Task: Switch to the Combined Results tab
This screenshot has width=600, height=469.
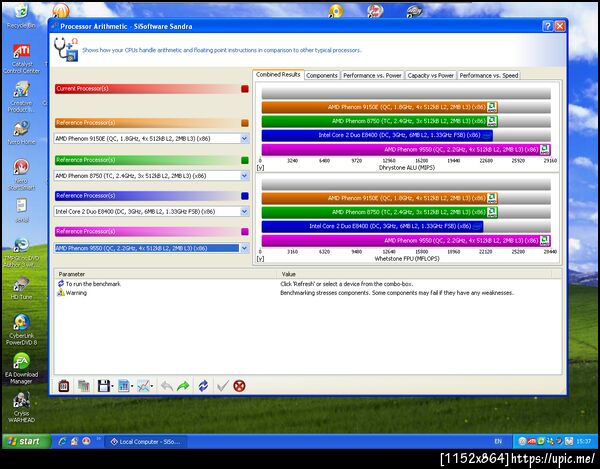Action: click(x=278, y=75)
